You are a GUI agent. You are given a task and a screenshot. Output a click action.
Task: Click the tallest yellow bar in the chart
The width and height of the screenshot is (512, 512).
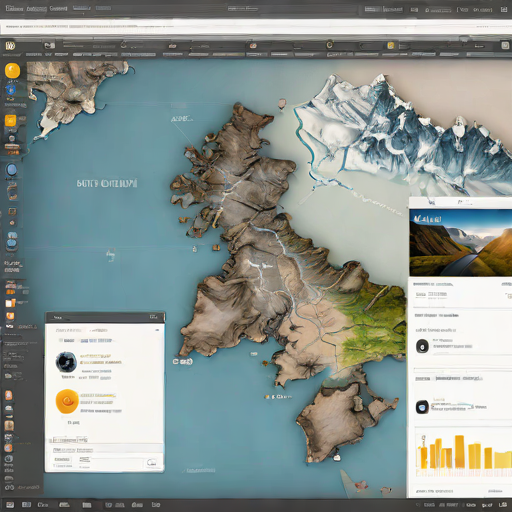459,451
